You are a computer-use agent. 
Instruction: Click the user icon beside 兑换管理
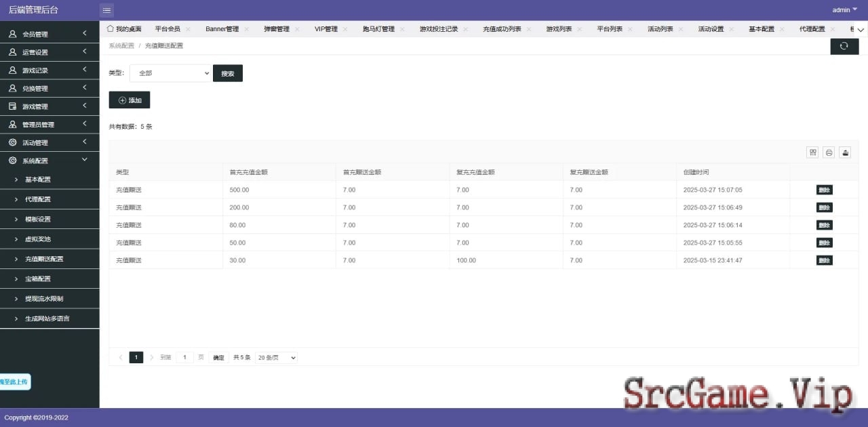point(12,88)
